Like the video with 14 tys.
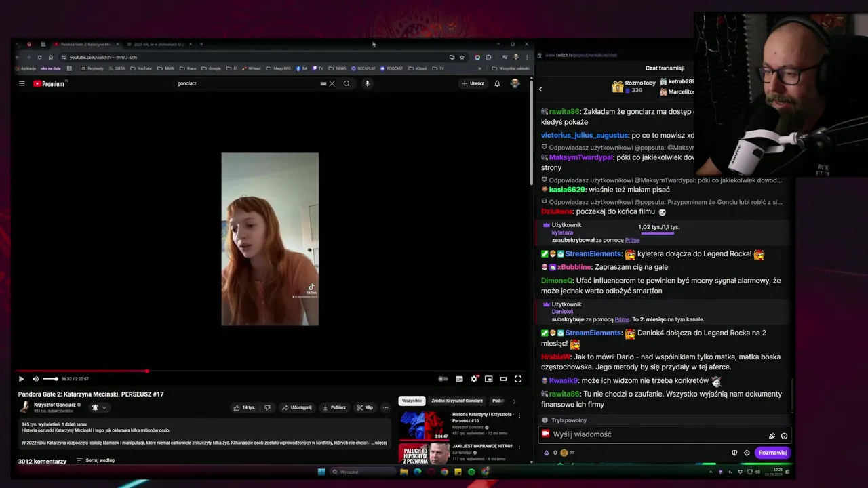Viewport: 868px width, 488px height. point(244,407)
